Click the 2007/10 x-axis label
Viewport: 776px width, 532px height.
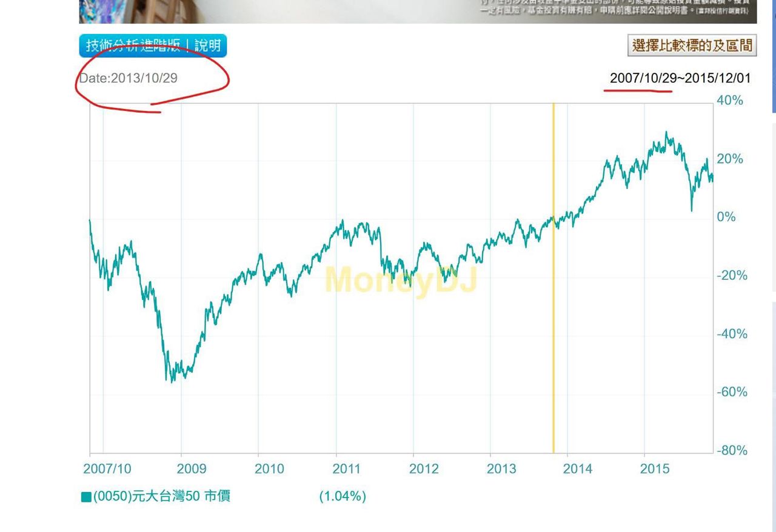point(107,469)
